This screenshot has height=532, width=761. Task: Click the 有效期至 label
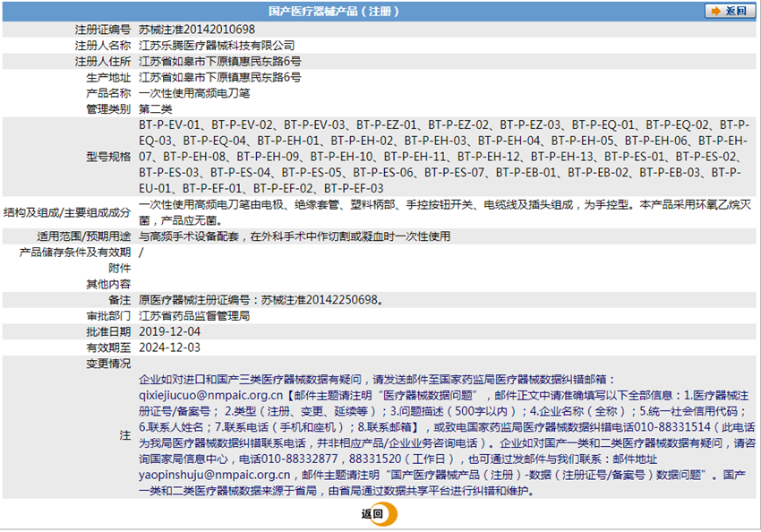108,348
